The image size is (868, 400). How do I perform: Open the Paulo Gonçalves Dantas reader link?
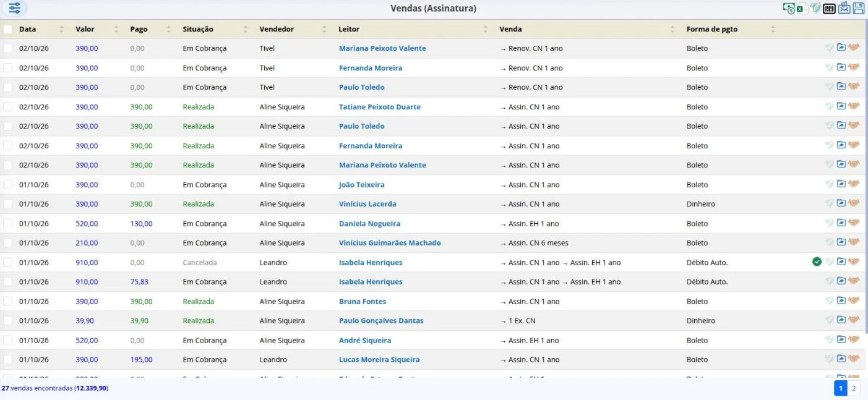381,320
